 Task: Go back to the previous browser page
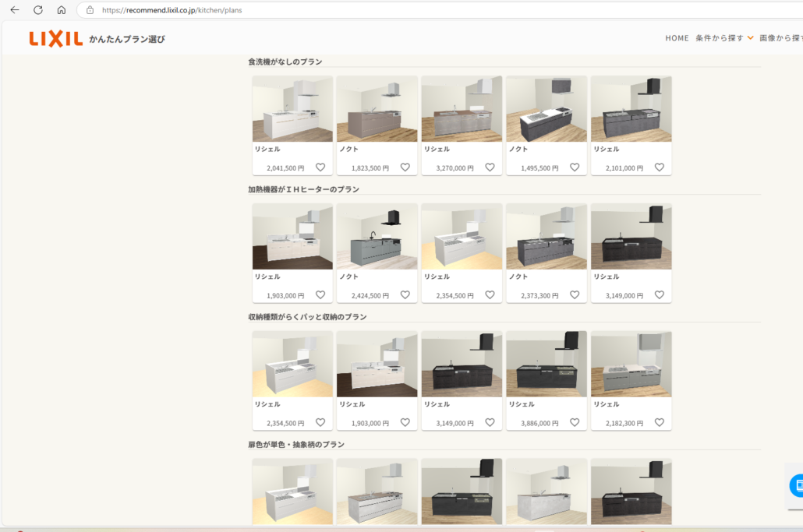tap(15, 9)
